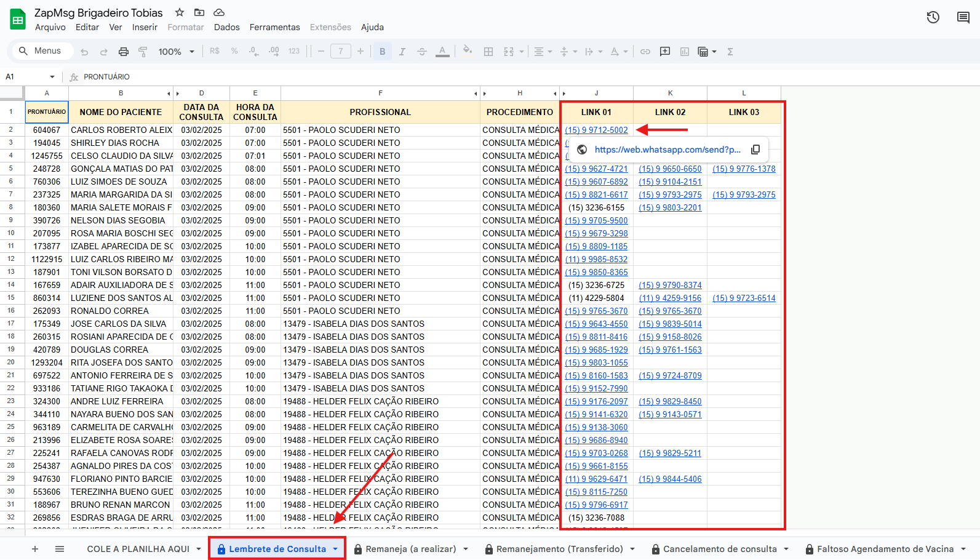
Task: Click the font size input field
Action: (340, 52)
